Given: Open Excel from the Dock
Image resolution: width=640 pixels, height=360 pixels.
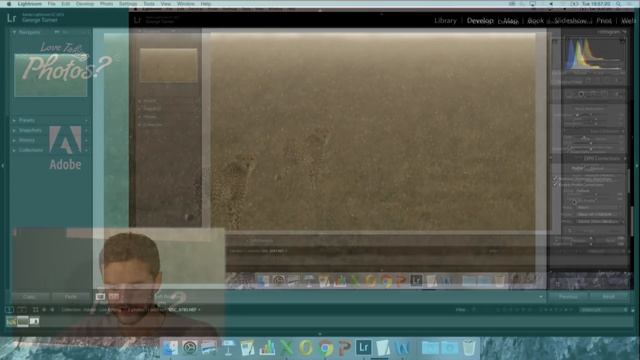Looking at the screenshot, I should click(x=287, y=348).
